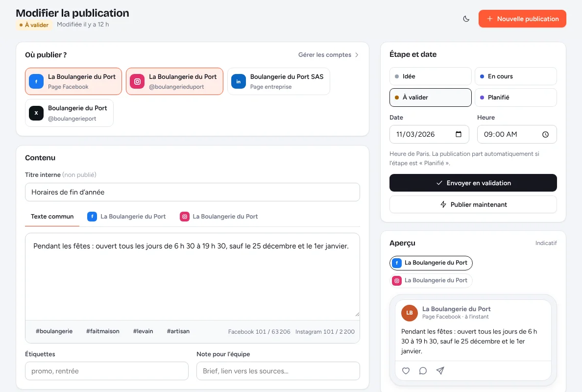Click the "Instagram 101 / 2 200" character counter
The width and height of the screenshot is (582, 392).
pos(325,332)
